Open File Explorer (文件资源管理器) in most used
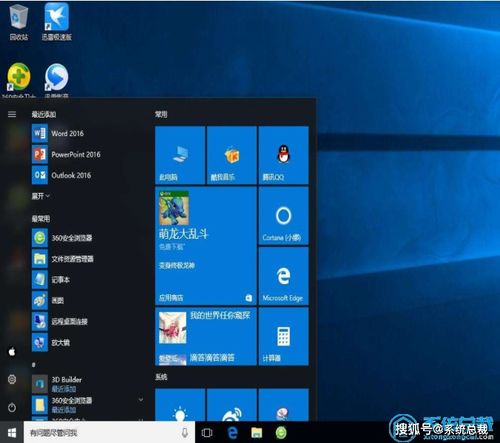Screen dimensions: 500x443 [87, 259]
